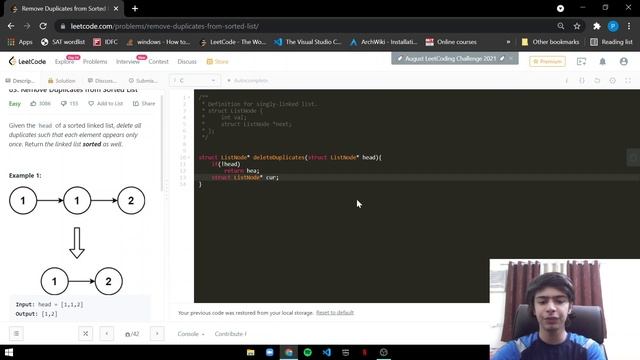
Task: Click the shuffle random problem icon
Action: tap(86, 333)
